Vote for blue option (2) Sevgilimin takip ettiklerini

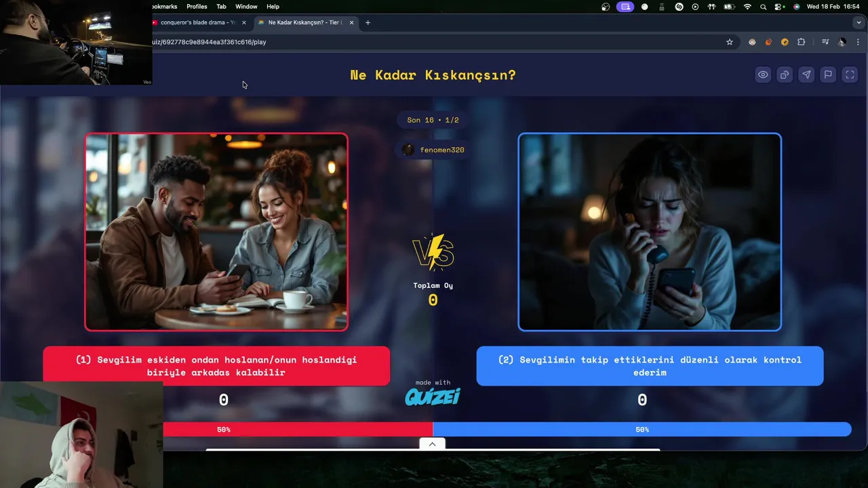tap(650, 366)
